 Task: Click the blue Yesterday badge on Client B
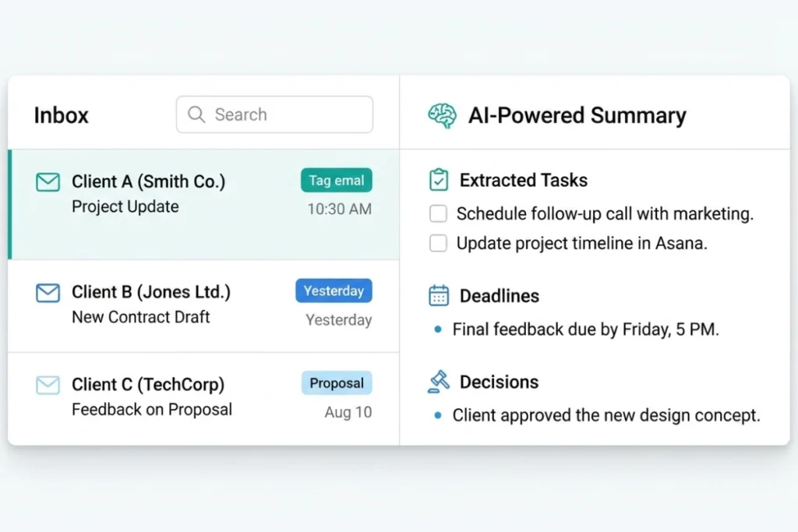[334, 291]
